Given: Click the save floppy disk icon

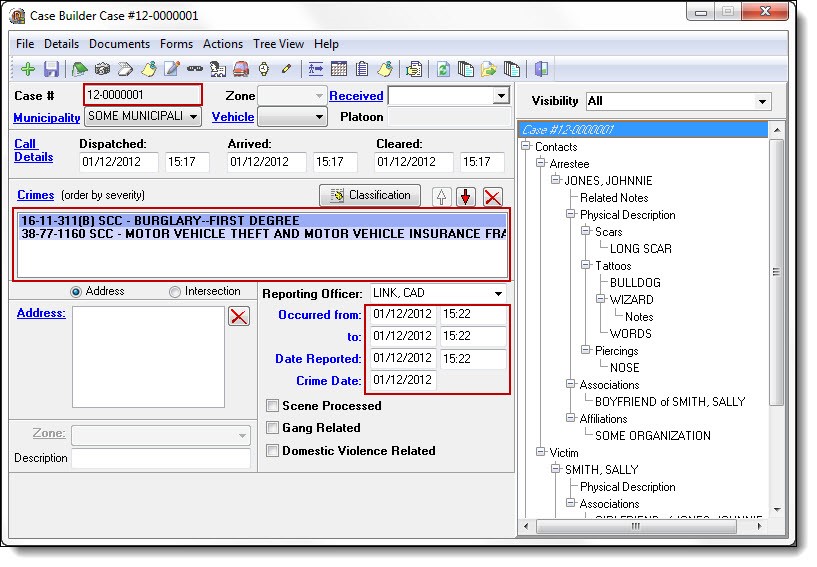Looking at the screenshot, I should (x=50, y=70).
